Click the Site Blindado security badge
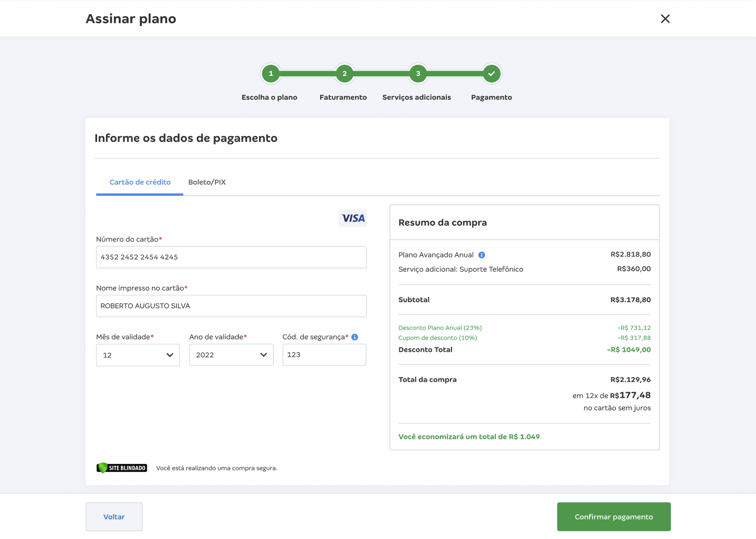The height and width of the screenshot is (539, 756). pyautogui.click(x=122, y=468)
